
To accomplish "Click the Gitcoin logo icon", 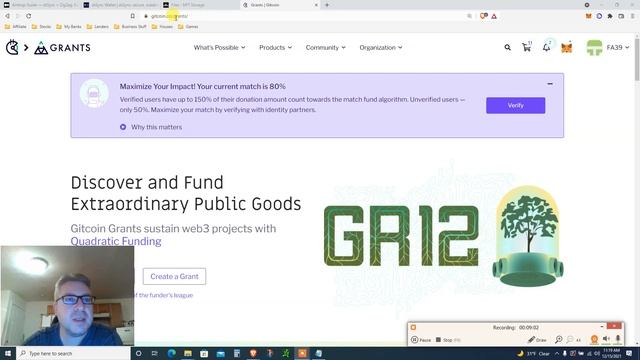I will (12, 48).
